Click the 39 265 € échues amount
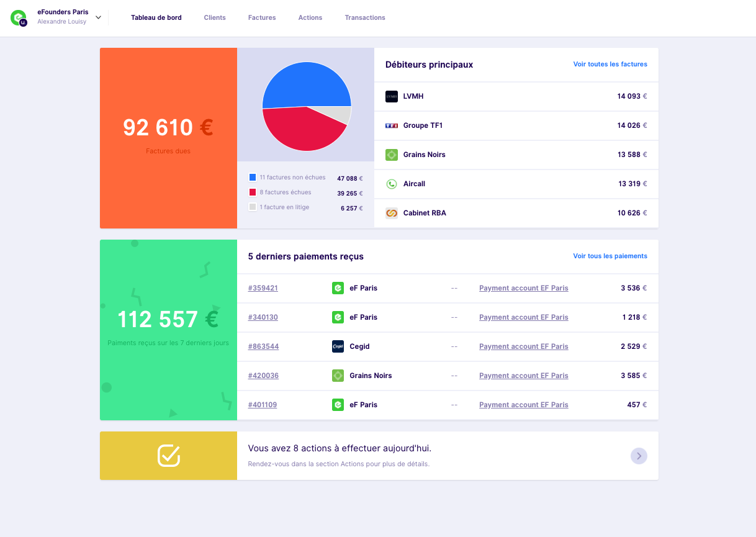The height and width of the screenshot is (537, 756). (350, 194)
